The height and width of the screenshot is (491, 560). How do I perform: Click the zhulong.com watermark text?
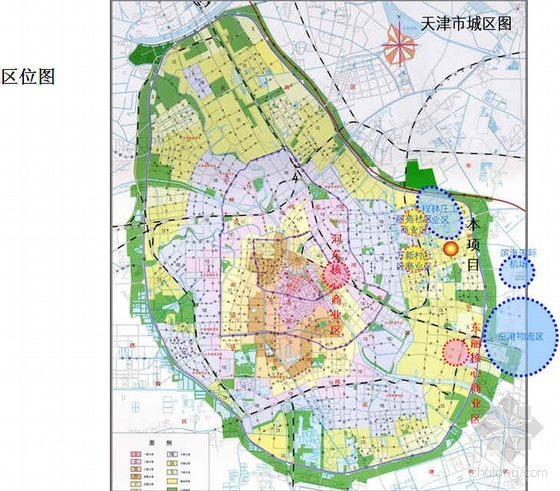click(x=509, y=473)
